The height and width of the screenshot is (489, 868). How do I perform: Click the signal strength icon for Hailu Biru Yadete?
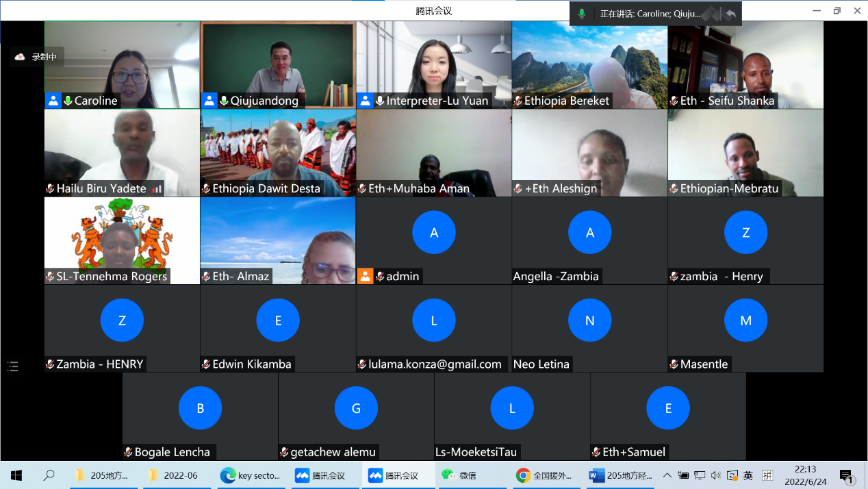[x=157, y=188]
